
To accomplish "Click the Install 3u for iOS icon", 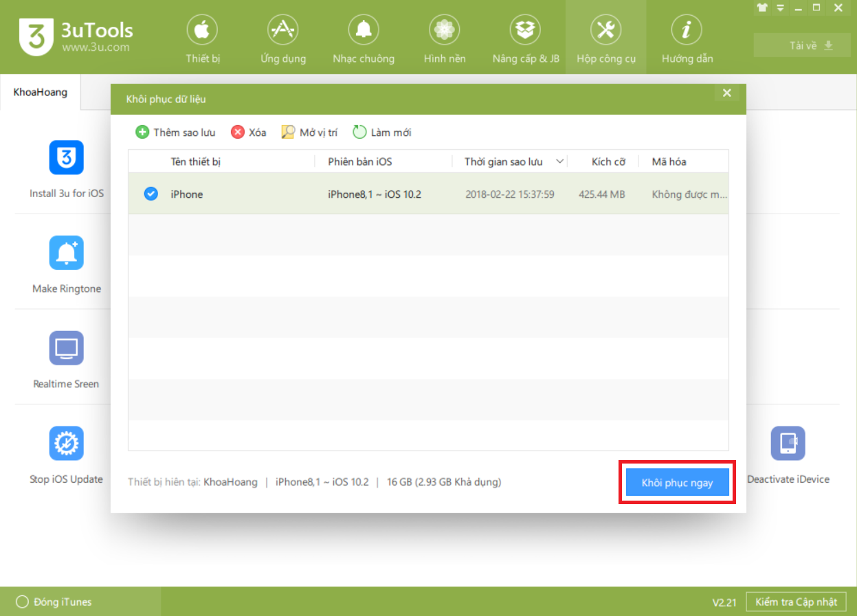I will coord(67,158).
